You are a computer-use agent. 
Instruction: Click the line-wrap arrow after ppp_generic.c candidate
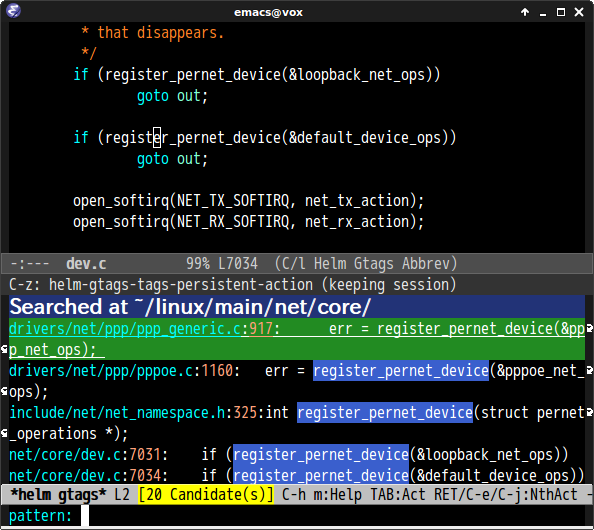[589, 328]
